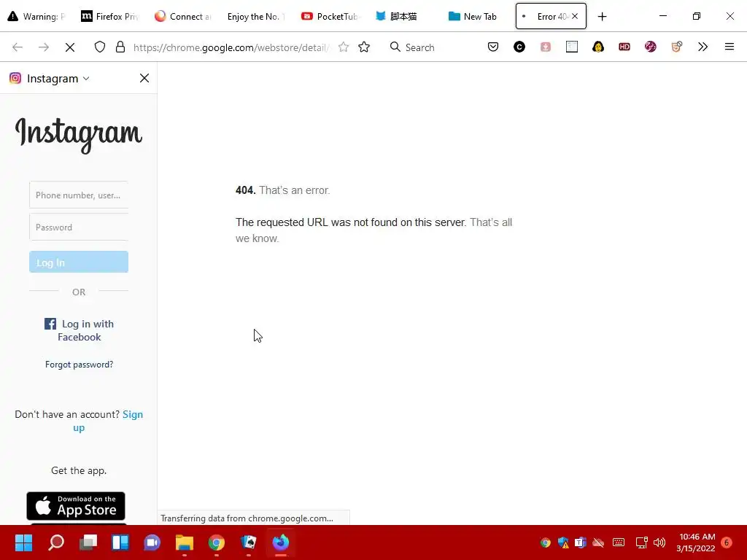This screenshot has width=747, height=560.
Task: Bookmark this page with the solid star
Action: (364, 47)
